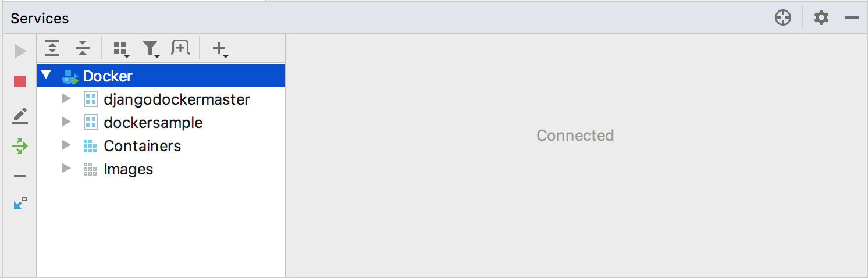This screenshot has width=868, height=278.
Task: Edit Docker configuration with pencil icon
Action: tap(20, 116)
